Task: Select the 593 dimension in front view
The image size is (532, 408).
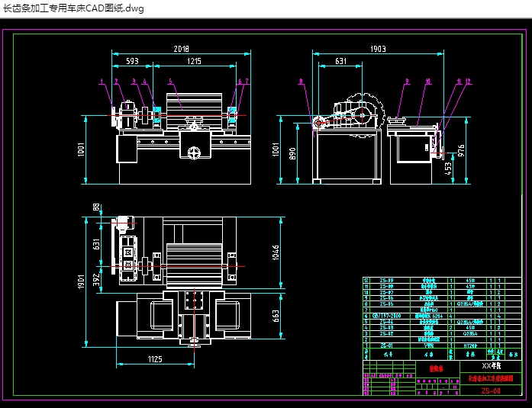Action: click(x=132, y=61)
